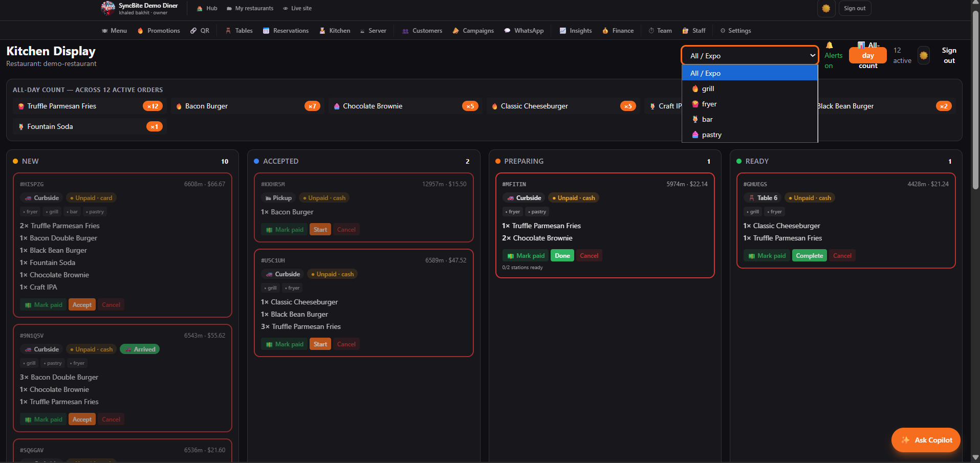Viewport: 980px width, 463px height.
Task: Mark order #GHUEGS paid
Action: (x=767, y=256)
